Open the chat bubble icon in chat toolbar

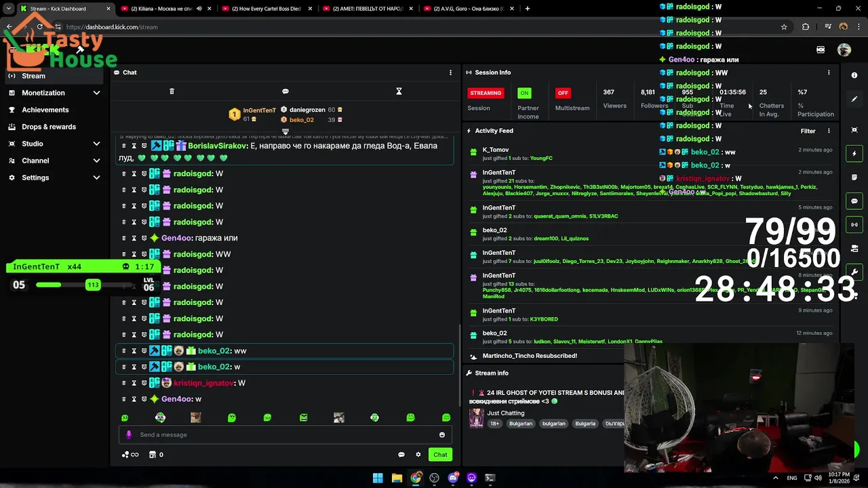coord(285,91)
